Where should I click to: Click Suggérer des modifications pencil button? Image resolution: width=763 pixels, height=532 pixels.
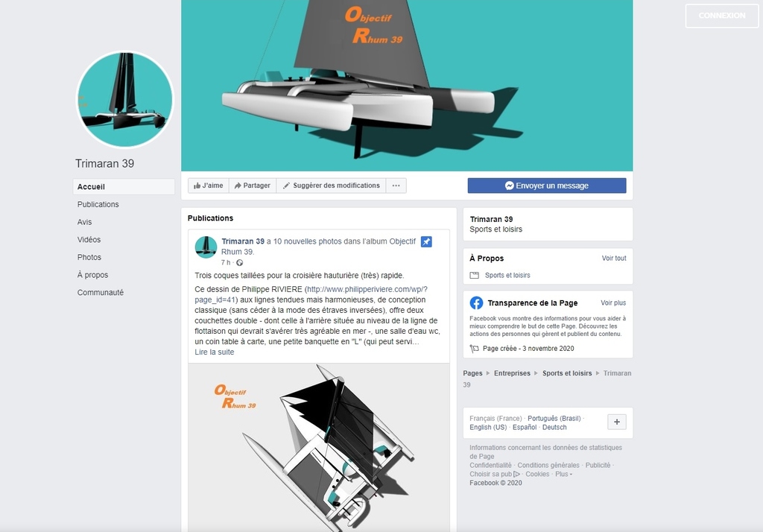click(x=332, y=186)
